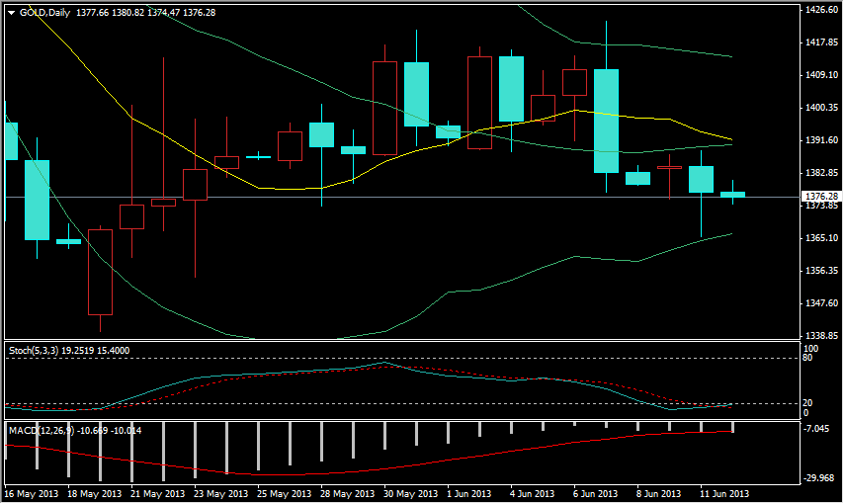
Task: Click the 1417.85 price axis label
Action: point(822,42)
